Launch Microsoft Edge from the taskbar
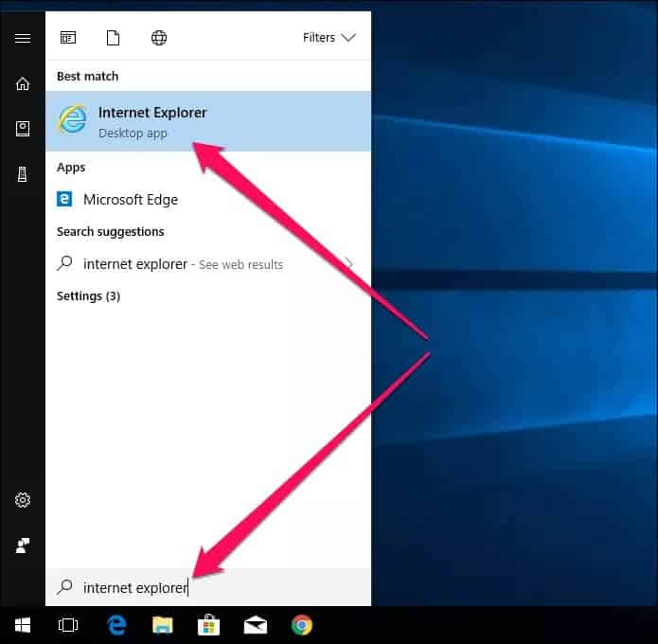This screenshot has height=644, width=658. 116,625
